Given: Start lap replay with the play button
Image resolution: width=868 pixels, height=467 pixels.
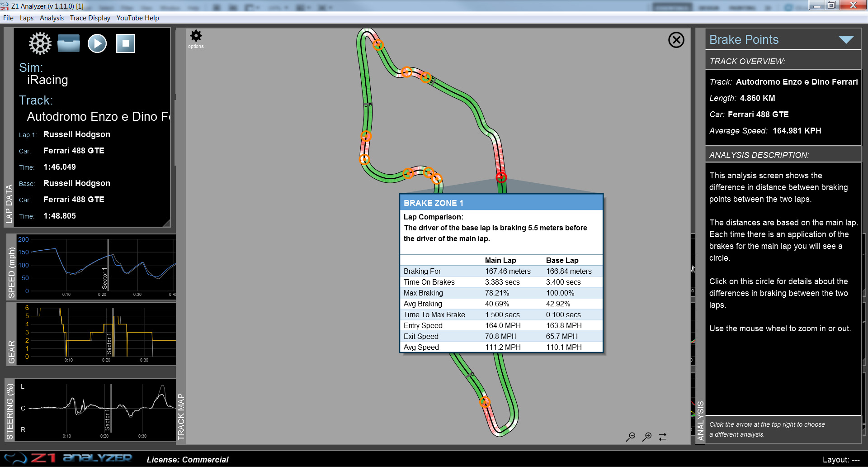Looking at the screenshot, I should [97, 43].
